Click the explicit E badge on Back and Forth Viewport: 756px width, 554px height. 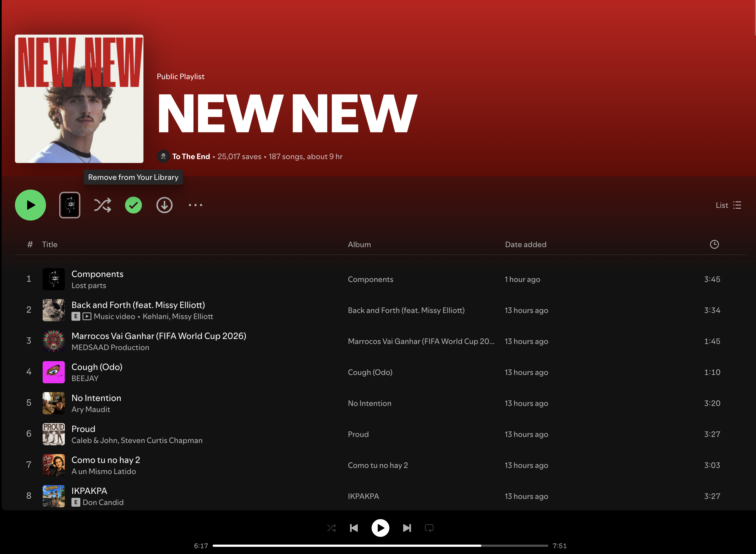76,316
